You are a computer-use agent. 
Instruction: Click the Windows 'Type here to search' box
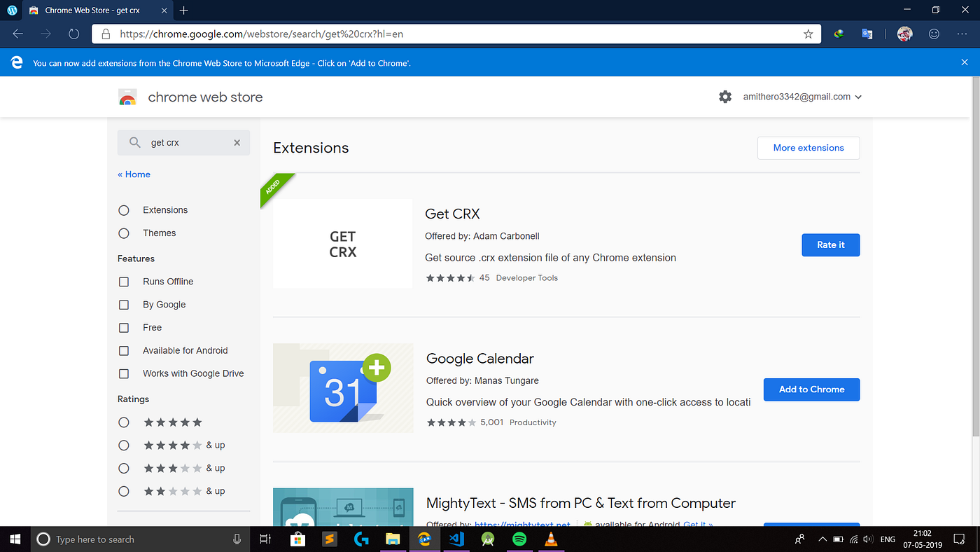pos(140,539)
